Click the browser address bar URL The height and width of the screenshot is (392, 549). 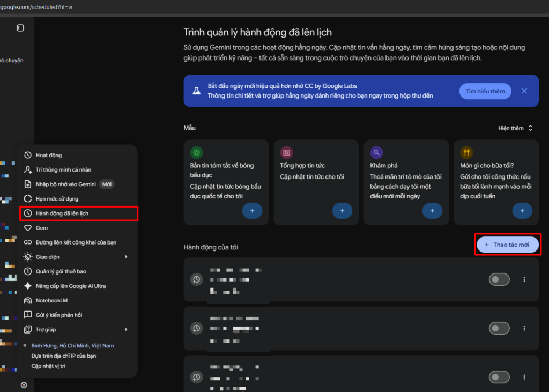(x=36, y=6)
